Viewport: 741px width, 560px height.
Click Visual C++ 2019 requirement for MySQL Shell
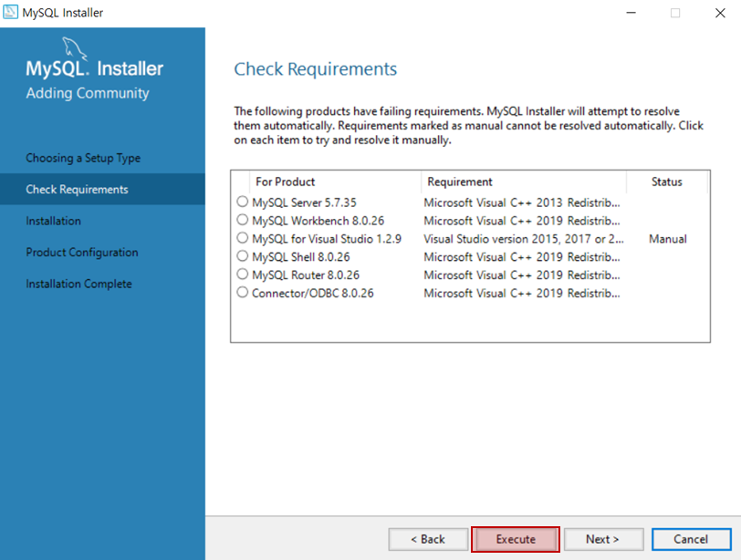pyautogui.click(x=522, y=257)
